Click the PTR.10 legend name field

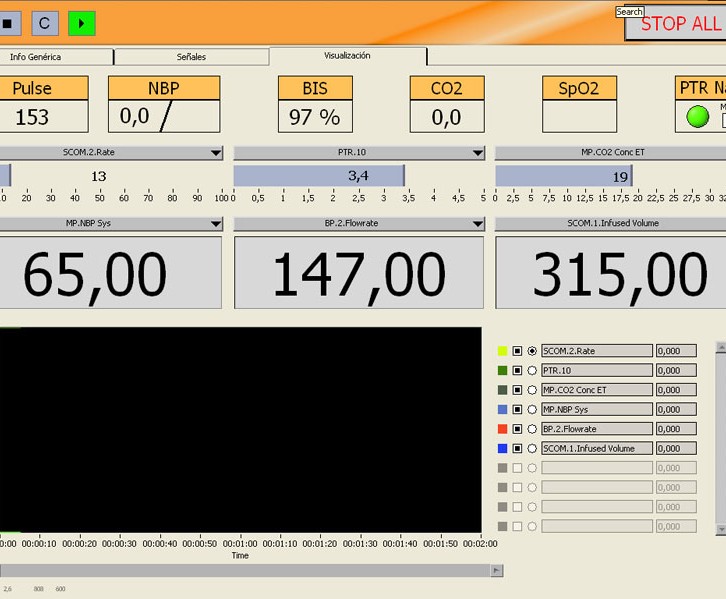(x=597, y=370)
